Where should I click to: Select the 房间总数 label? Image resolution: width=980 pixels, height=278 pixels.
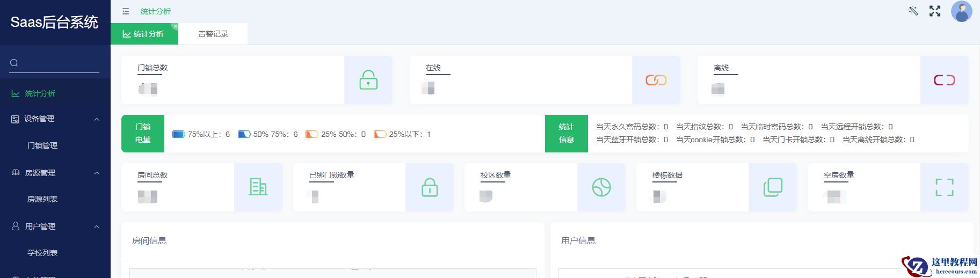pyautogui.click(x=153, y=175)
